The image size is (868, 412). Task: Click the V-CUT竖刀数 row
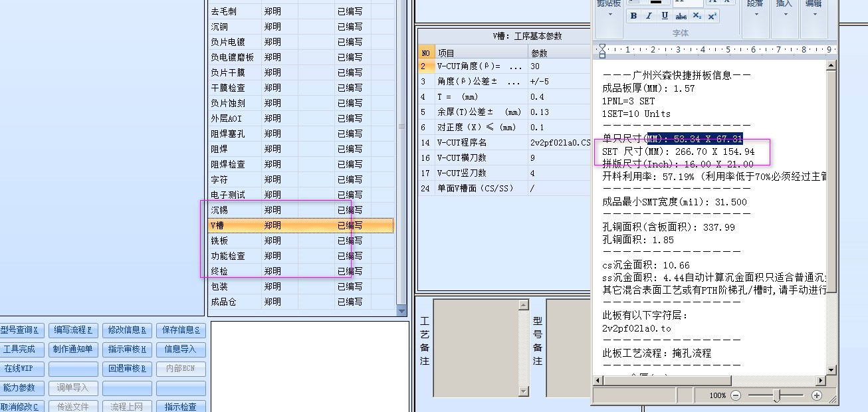[504, 173]
